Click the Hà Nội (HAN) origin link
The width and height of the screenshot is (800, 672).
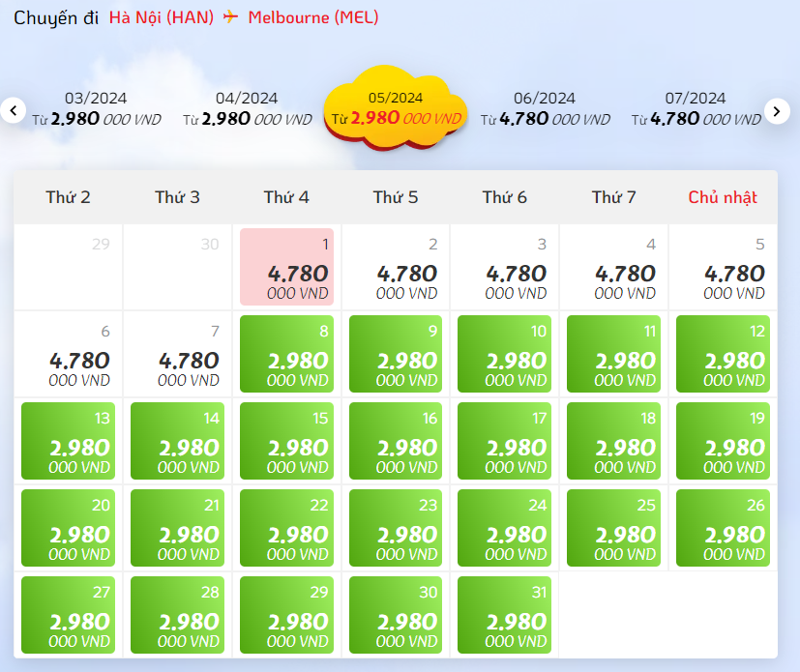[162, 17]
